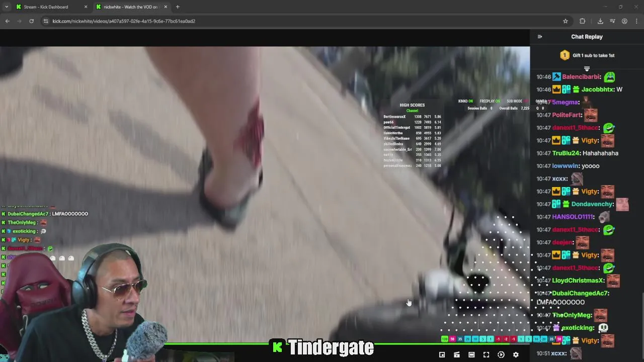Collapse the Chat Replay panel arrow icon
644x362 pixels.
pyautogui.click(x=540, y=37)
